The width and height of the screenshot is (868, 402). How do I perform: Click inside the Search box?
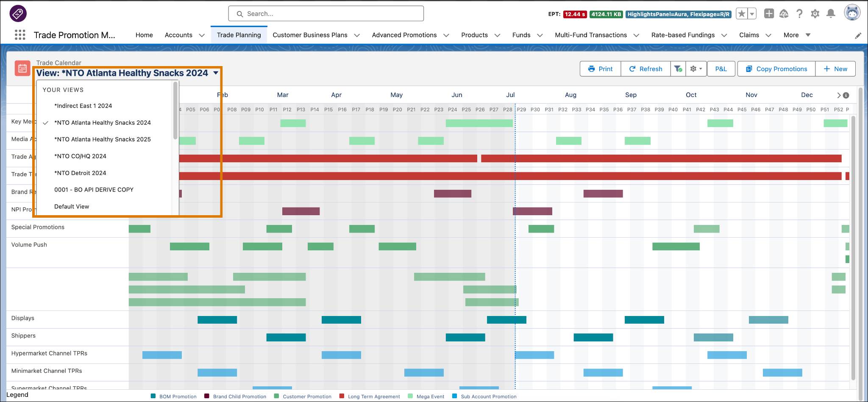tap(326, 14)
